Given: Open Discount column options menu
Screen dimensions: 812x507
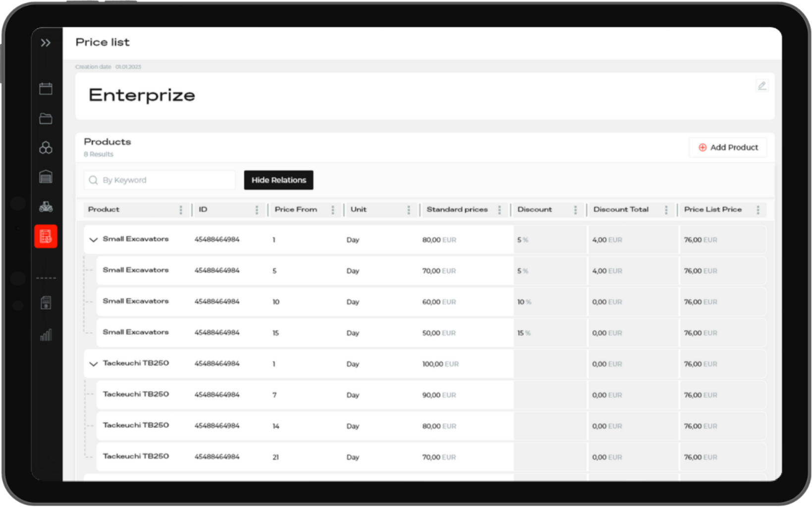Looking at the screenshot, I should [575, 210].
